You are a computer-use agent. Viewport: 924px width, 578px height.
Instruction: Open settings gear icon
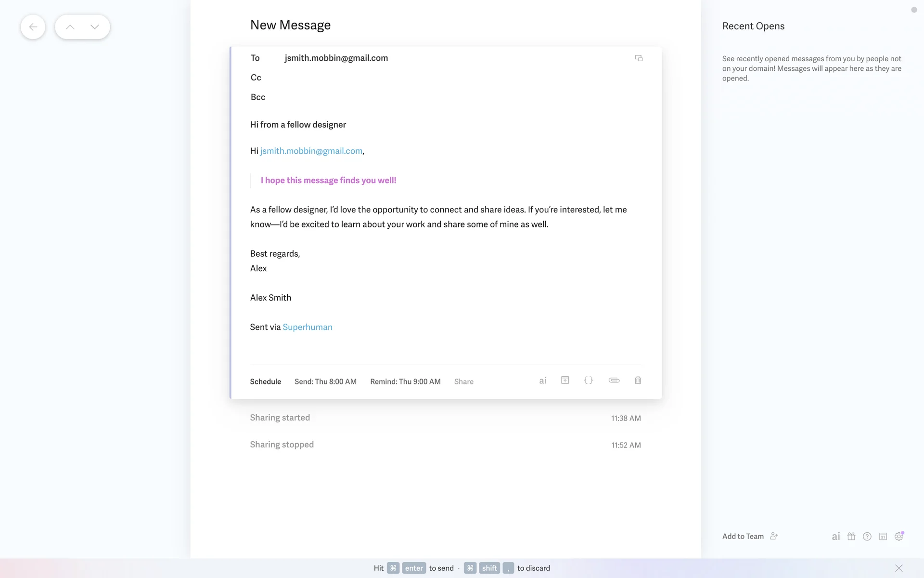(x=898, y=537)
